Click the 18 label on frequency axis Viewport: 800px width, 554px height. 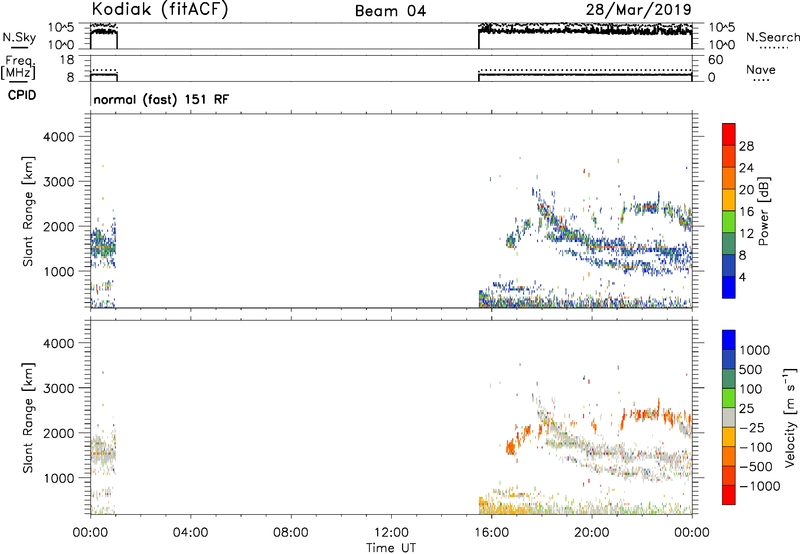[67, 60]
